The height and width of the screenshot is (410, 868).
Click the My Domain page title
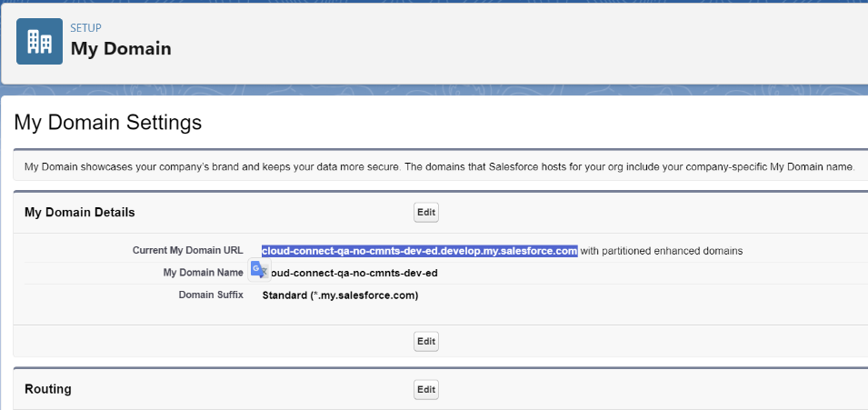[121, 49]
